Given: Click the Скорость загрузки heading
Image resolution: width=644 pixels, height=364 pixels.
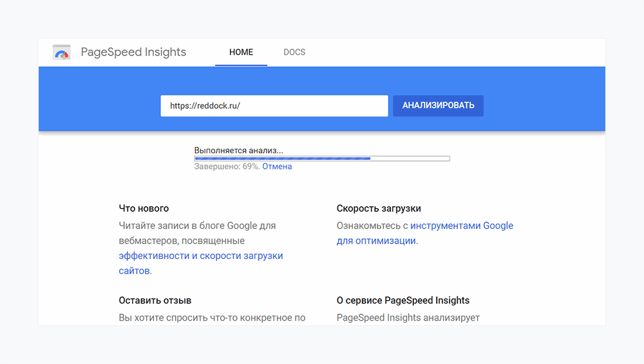Looking at the screenshot, I should pyautogui.click(x=379, y=209).
